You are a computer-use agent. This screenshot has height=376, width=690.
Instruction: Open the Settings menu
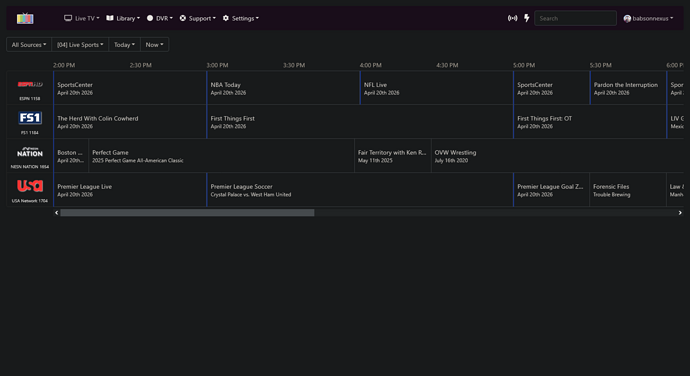240,18
